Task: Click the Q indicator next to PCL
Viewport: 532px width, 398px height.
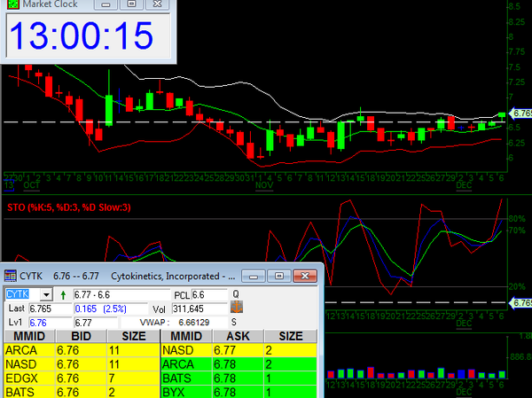Action: 236,293
